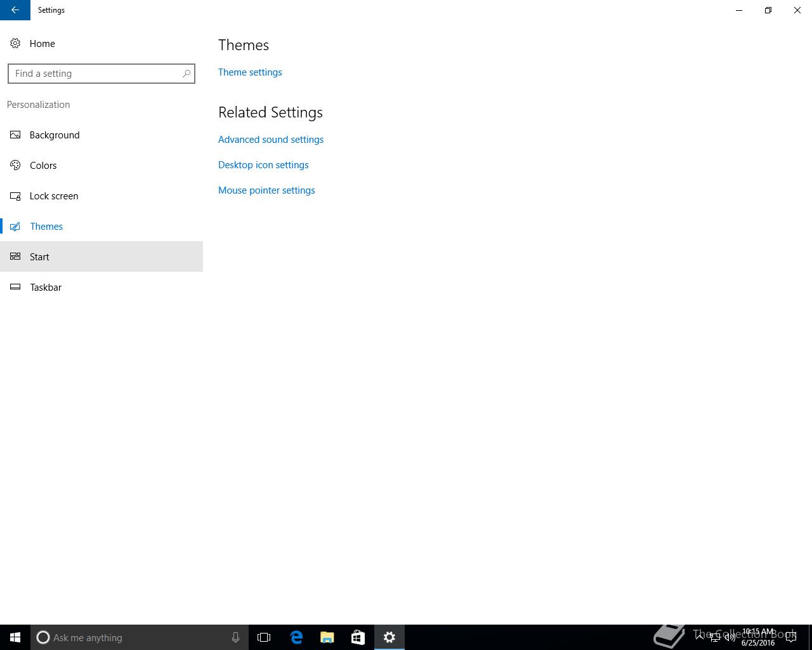This screenshot has height=650, width=812.
Task: Minimize the Settings window
Action: point(739,10)
